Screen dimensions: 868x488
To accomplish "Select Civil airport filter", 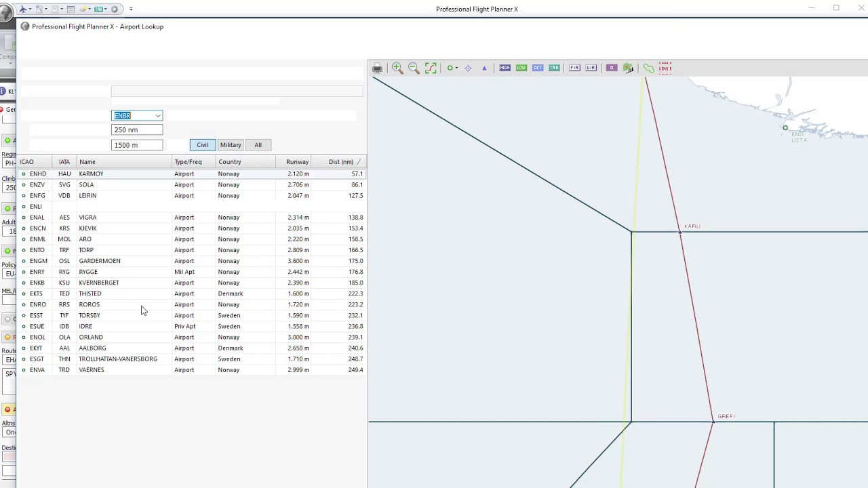I will pyautogui.click(x=203, y=145).
